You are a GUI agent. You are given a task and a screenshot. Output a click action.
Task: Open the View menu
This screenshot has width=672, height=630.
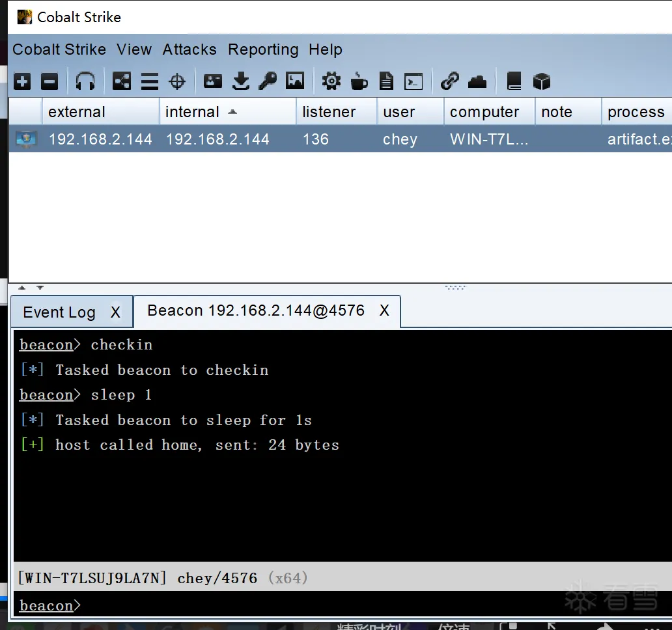tap(134, 49)
